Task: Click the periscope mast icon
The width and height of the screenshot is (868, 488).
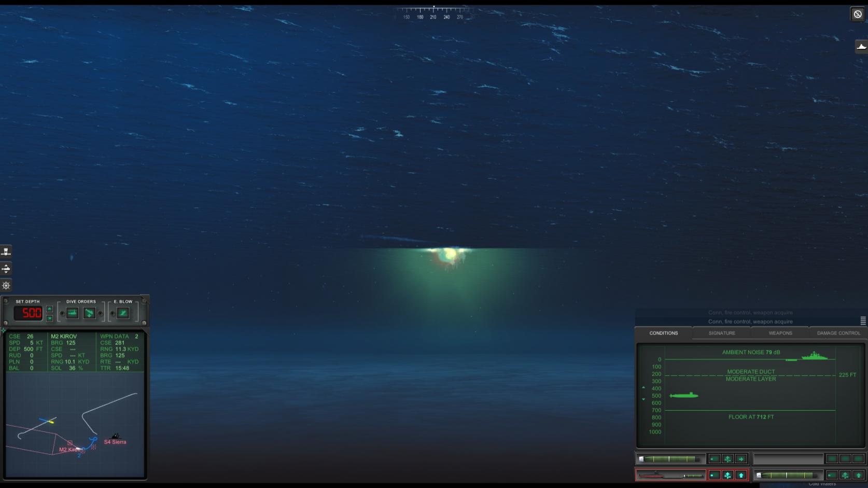Action: point(6,252)
